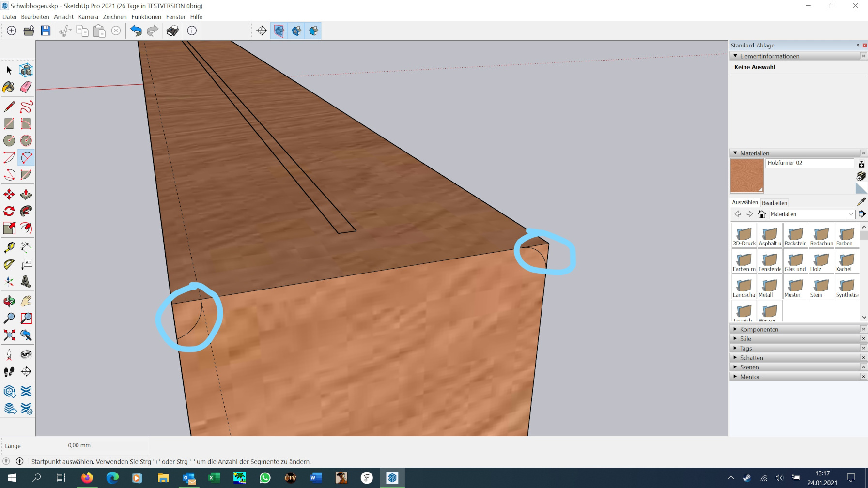This screenshot has width=868, height=488.
Task: Activate the Line drawing tool
Action: 9,107
